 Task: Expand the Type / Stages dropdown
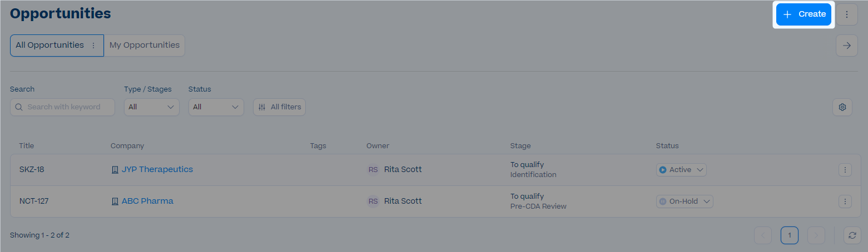click(151, 107)
